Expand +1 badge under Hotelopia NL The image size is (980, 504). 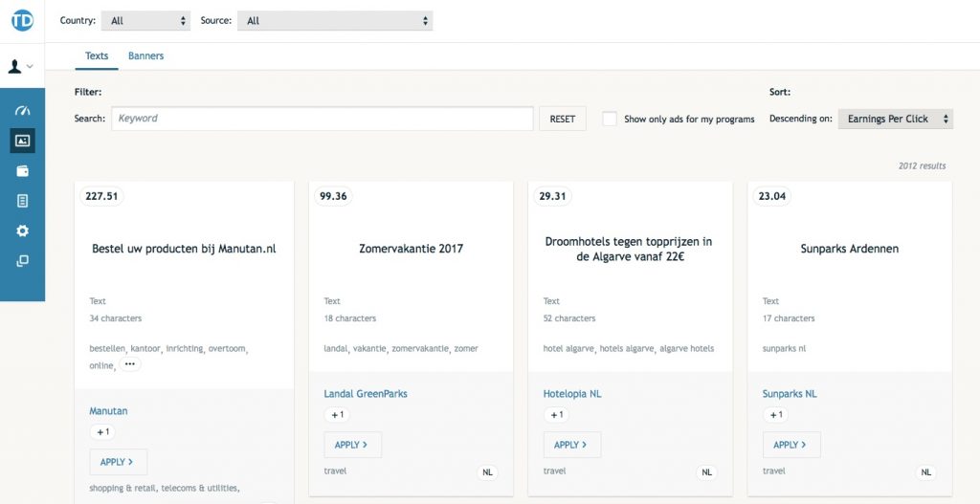tap(556, 415)
